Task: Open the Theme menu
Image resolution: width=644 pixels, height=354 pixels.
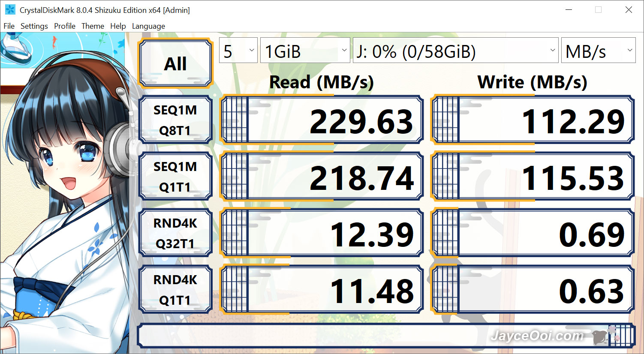Action: coord(93,26)
